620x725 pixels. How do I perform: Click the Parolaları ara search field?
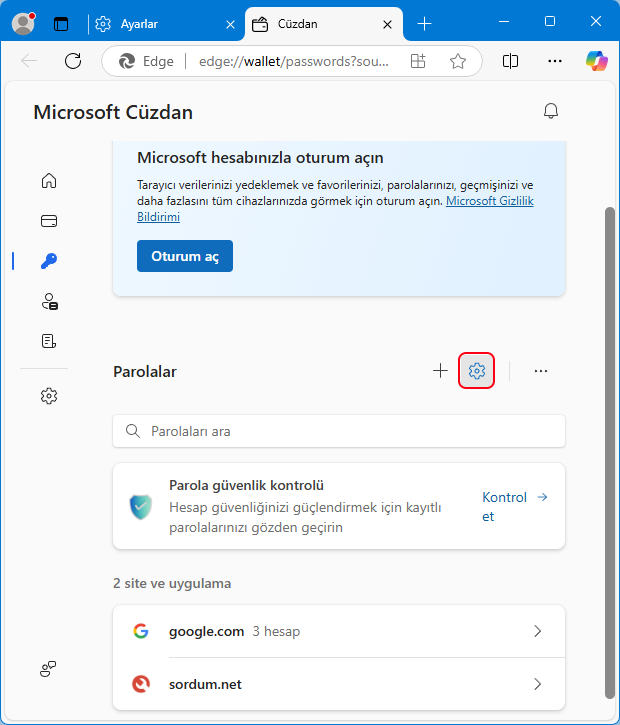coord(339,431)
